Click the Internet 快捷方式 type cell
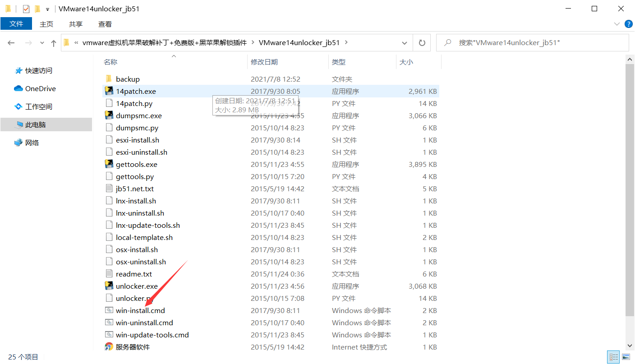Viewport: 635px width, 364px height. click(359, 347)
